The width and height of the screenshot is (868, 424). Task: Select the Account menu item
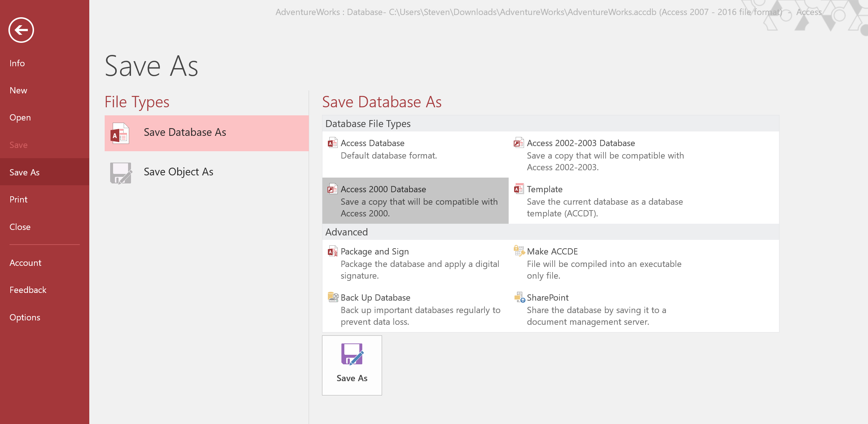coord(26,262)
